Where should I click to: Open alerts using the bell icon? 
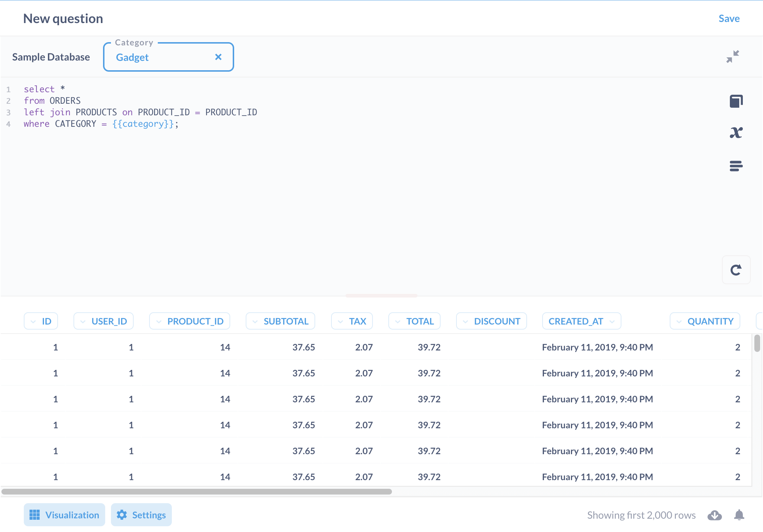pos(739,515)
